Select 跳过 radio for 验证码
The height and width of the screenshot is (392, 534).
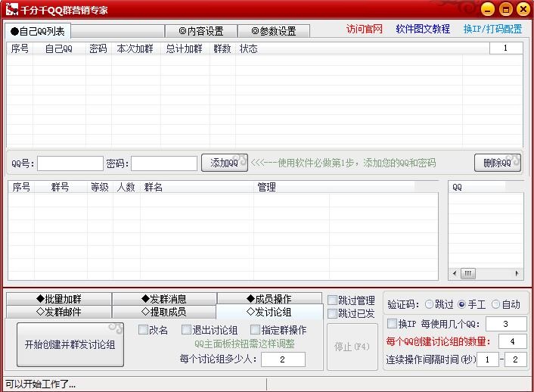click(x=429, y=304)
